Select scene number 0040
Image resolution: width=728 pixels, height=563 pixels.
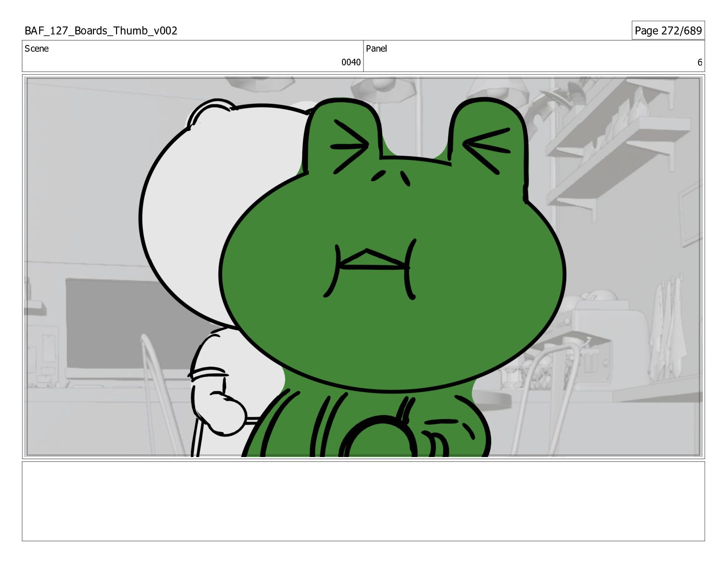pyautogui.click(x=351, y=62)
